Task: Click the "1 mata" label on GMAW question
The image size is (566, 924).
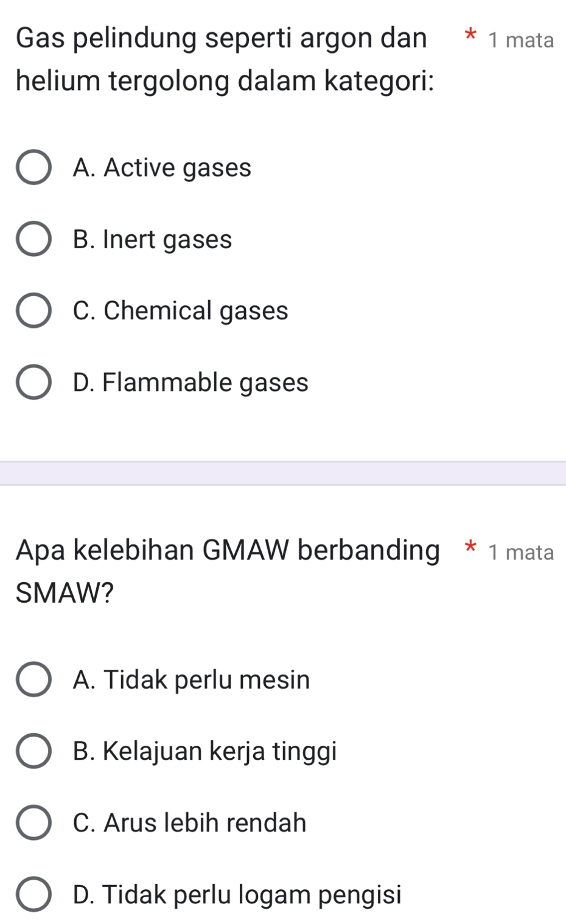Action: [521, 552]
